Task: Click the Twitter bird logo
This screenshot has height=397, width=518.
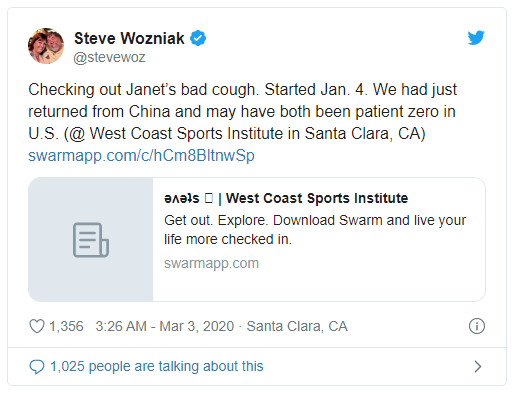Action: (x=476, y=38)
